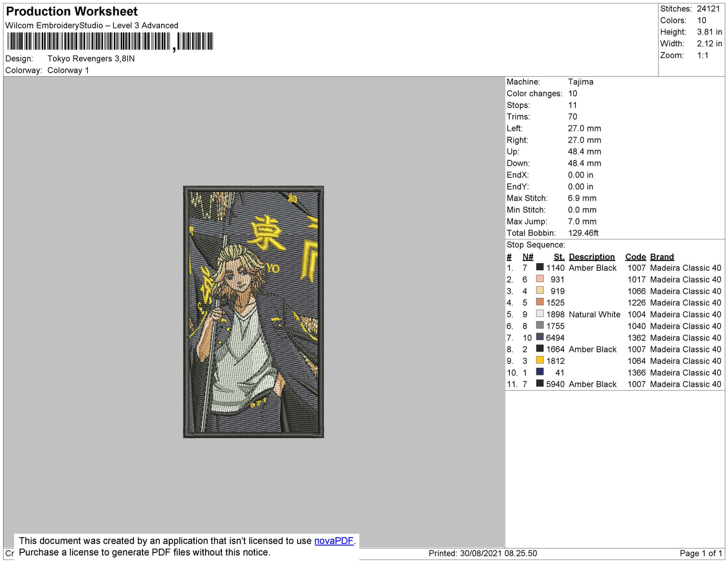Select yellow swatch for stop 9
The image size is (728, 563).
coord(540,360)
